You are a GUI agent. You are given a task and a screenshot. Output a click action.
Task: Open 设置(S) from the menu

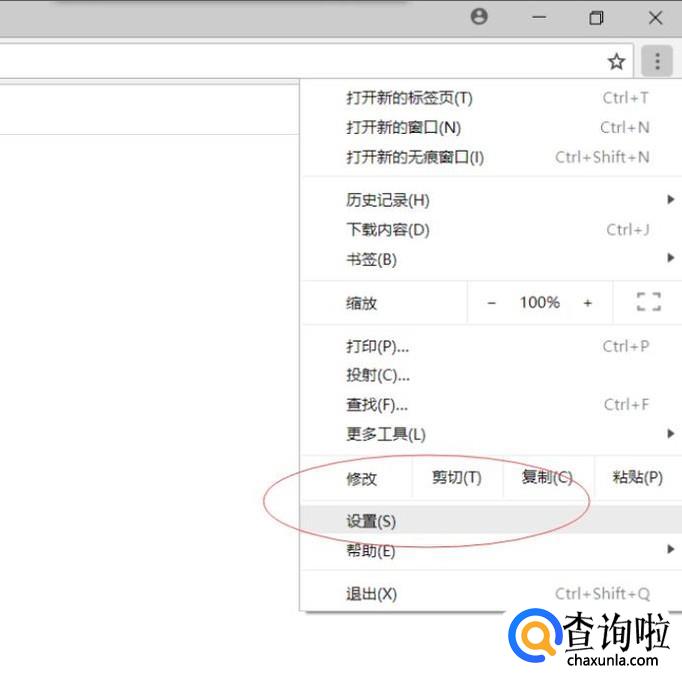click(x=371, y=521)
